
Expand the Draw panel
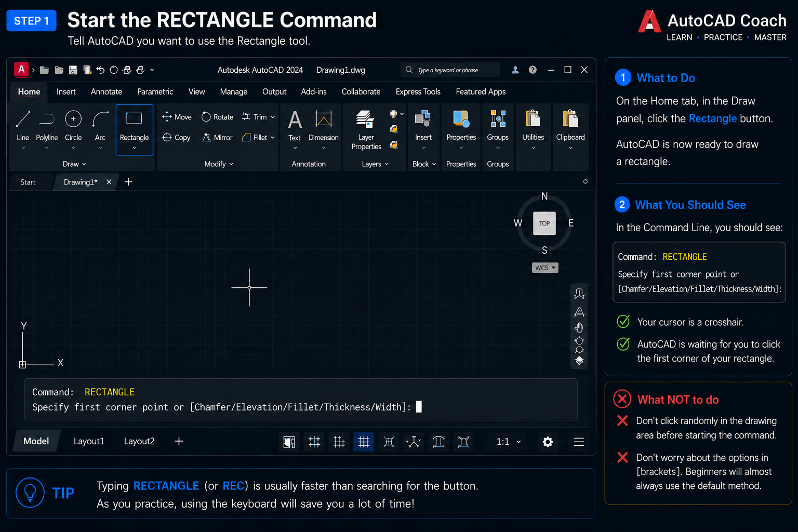(x=74, y=164)
